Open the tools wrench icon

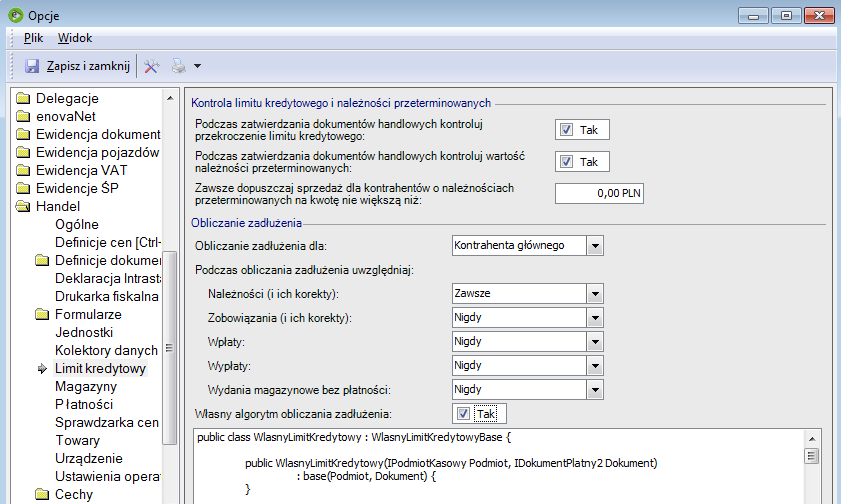click(152, 66)
